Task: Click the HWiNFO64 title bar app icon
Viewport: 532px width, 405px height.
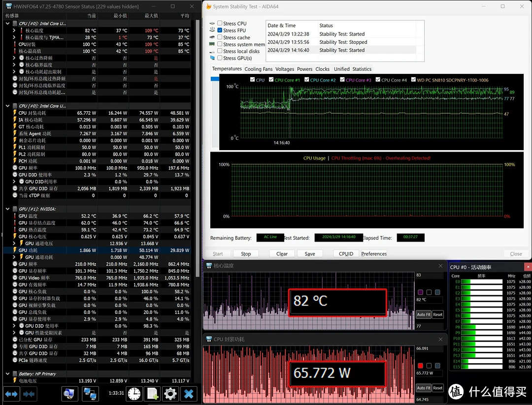Action: pos(9,6)
